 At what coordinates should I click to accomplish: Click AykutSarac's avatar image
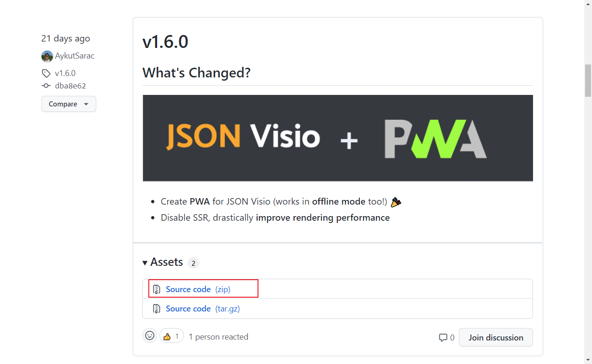coord(47,56)
